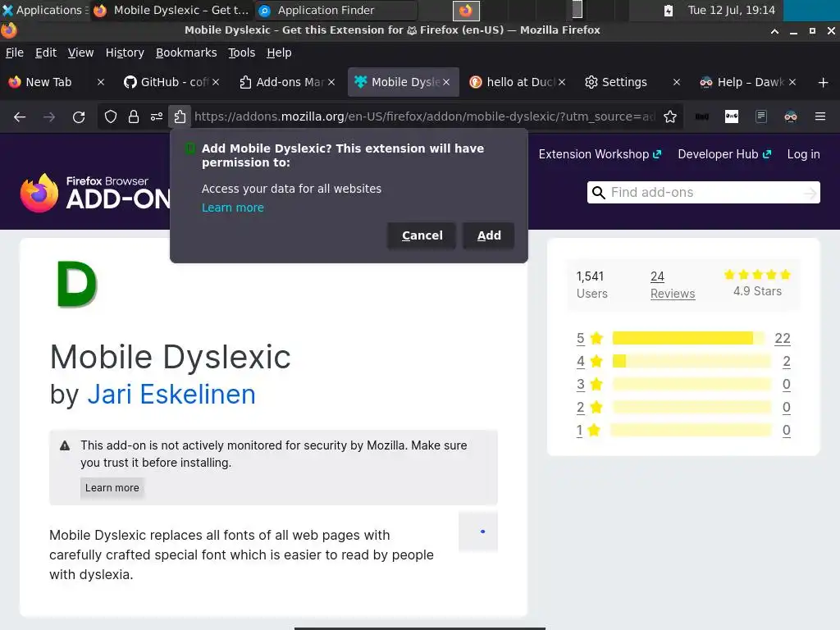This screenshot has height=630, width=840.
Task: Switch to the New Tab tab
Action: tap(48, 82)
